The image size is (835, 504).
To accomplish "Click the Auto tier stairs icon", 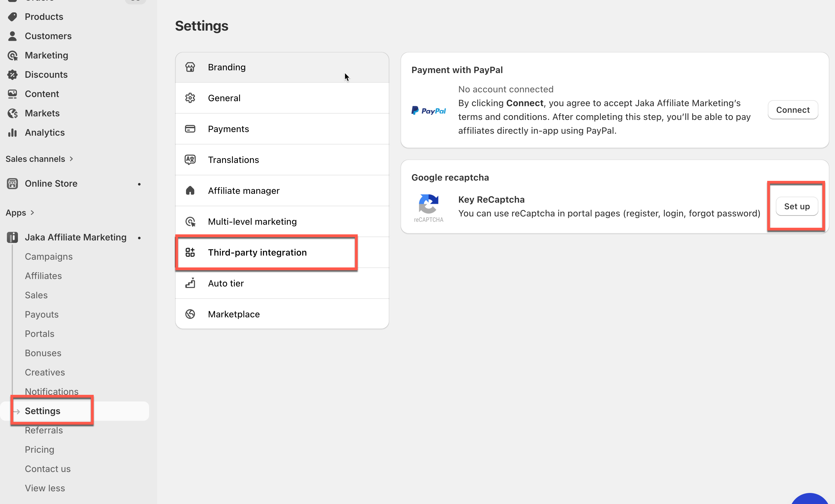I will click(x=190, y=283).
